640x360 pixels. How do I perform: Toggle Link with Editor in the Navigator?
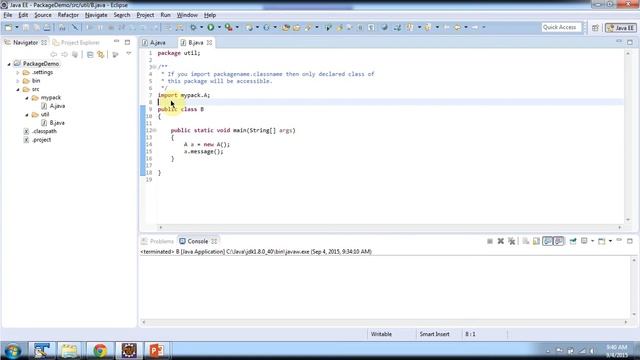click(x=100, y=54)
